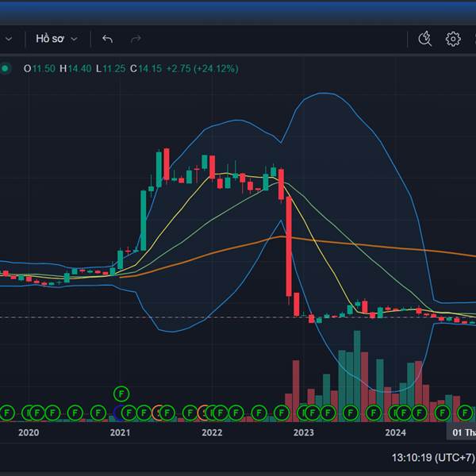Click the tallest green volume bar
The width and height of the screenshot is (476, 476).
(356, 373)
